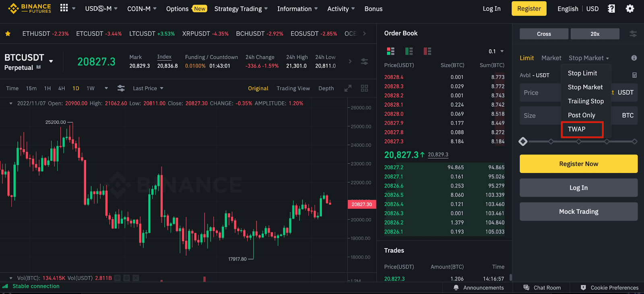Change order book 0.1 grouping dropdown
This screenshot has width=644, height=294.
pos(496,51)
